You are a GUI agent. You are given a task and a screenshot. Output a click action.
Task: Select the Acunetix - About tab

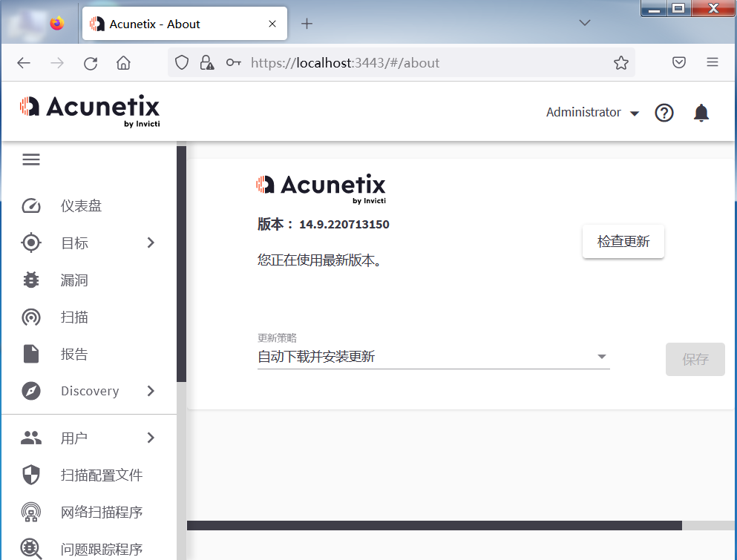tap(184, 24)
